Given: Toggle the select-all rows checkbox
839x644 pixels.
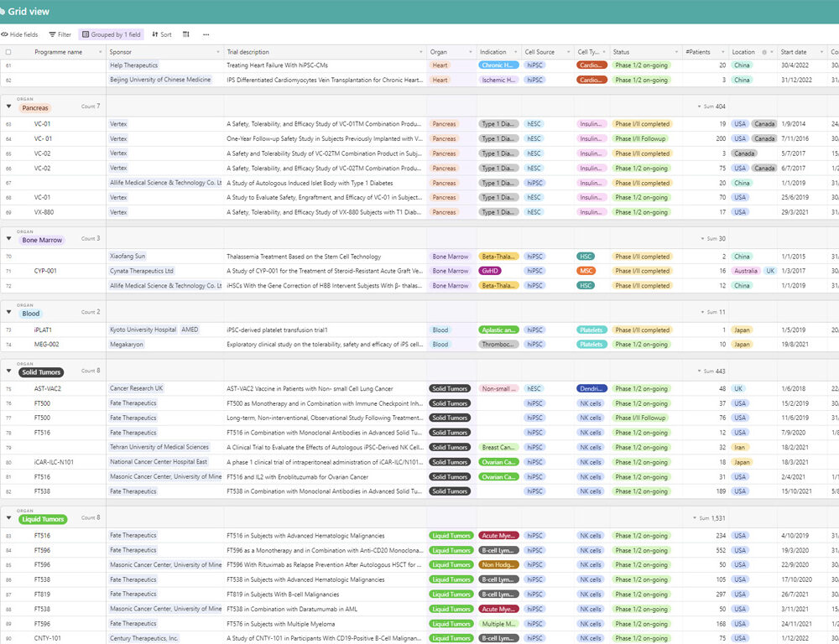Looking at the screenshot, I should (x=8, y=52).
